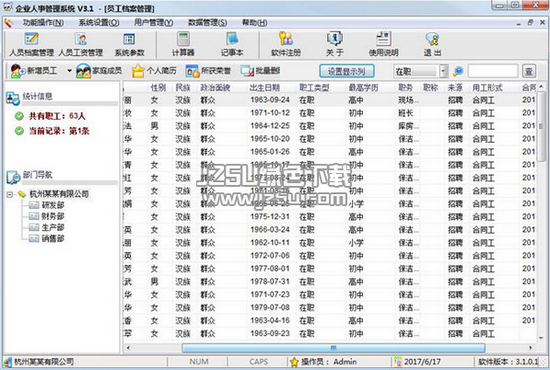
Task: Select 销售部 department
Action: tap(53, 239)
